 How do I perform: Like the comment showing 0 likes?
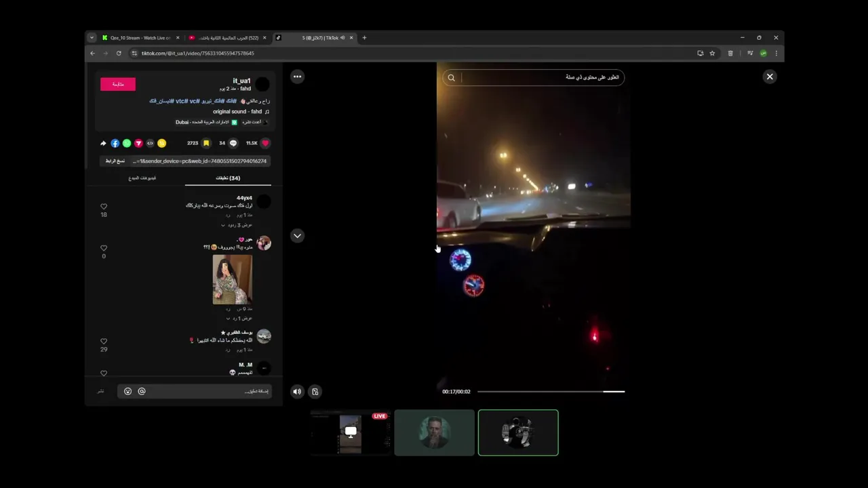tap(104, 248)
